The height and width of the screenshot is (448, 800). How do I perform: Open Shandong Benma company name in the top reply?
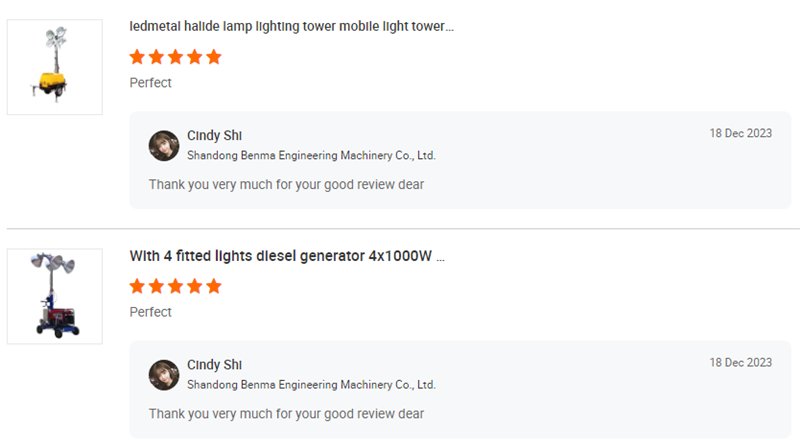[311, 156]
